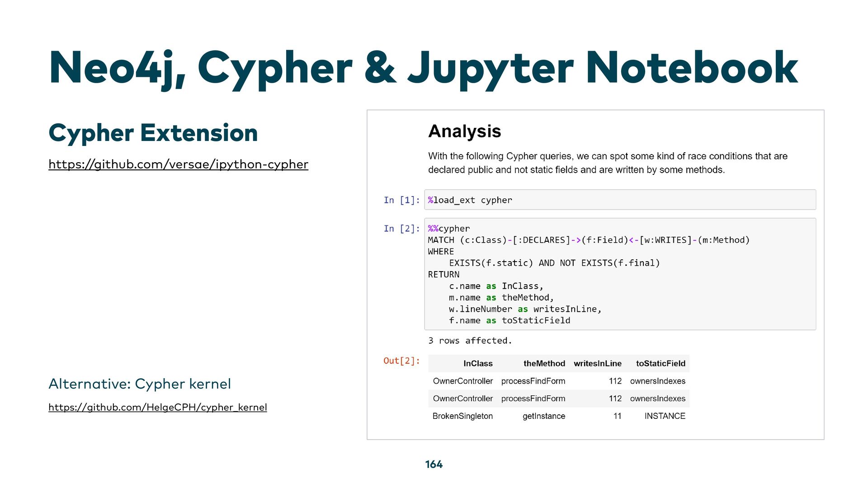Click the toStaticField column header
The image size is (868, 488).
(x=660, y=364)
